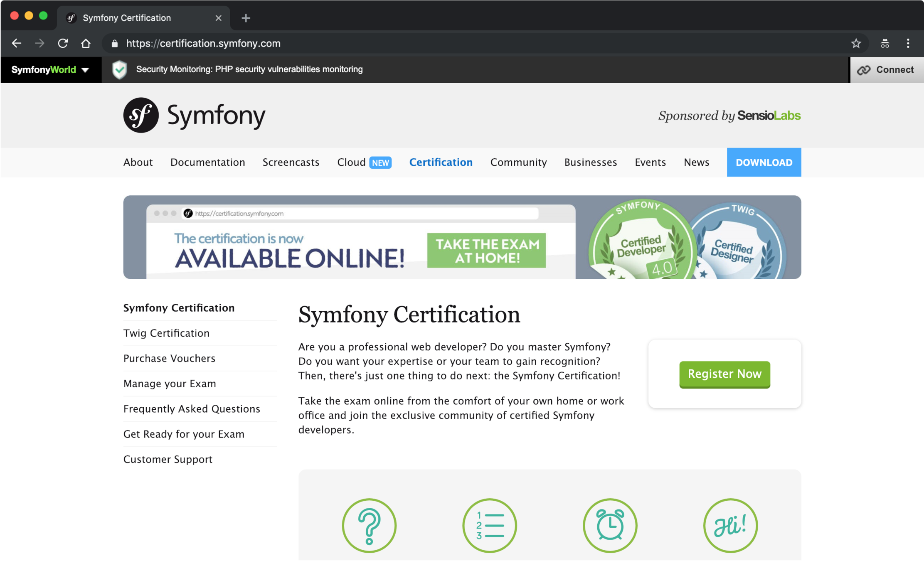Click the numbered list circle icon
This screenshot has height=561, width=924.
pos(490,525)
